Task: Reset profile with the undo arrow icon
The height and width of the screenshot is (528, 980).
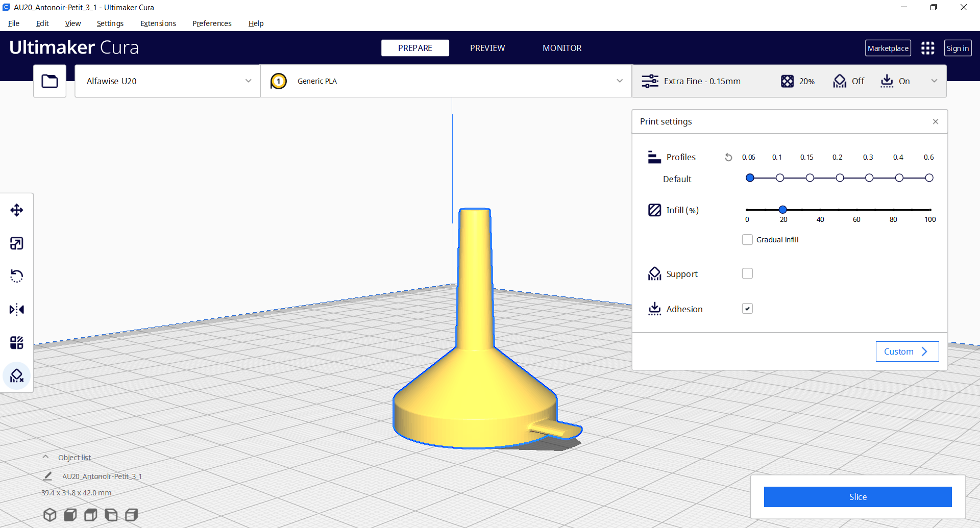Action: (x=728, y=157)
